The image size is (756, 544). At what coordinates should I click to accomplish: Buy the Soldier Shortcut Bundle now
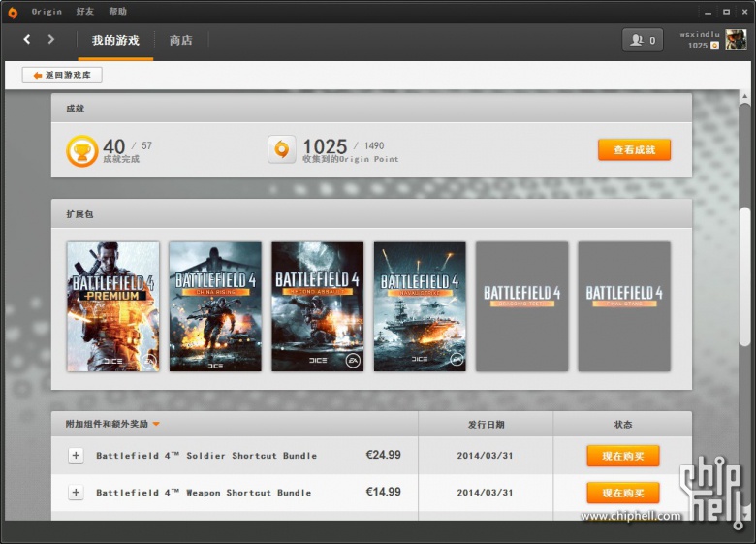click(623, 456)
